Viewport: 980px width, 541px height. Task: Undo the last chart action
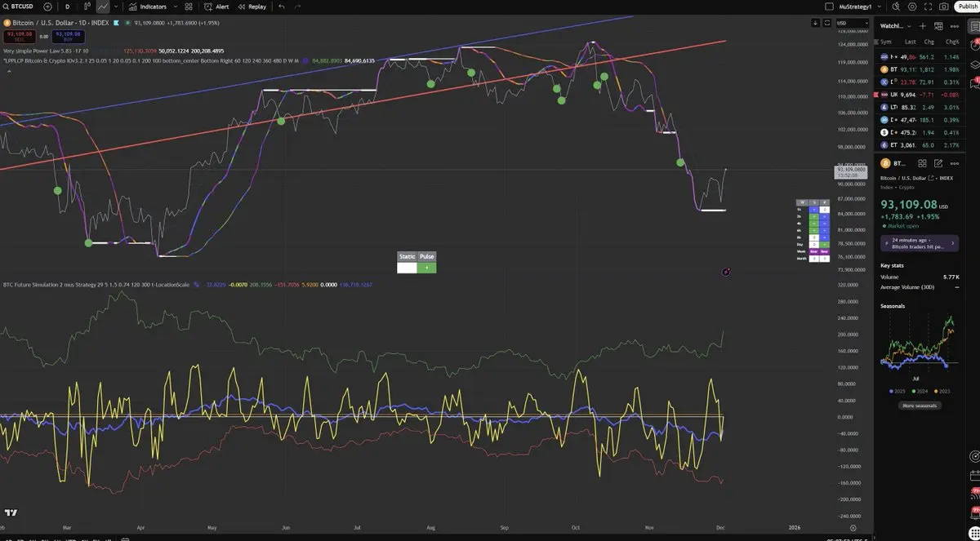(x=282, y=6)
